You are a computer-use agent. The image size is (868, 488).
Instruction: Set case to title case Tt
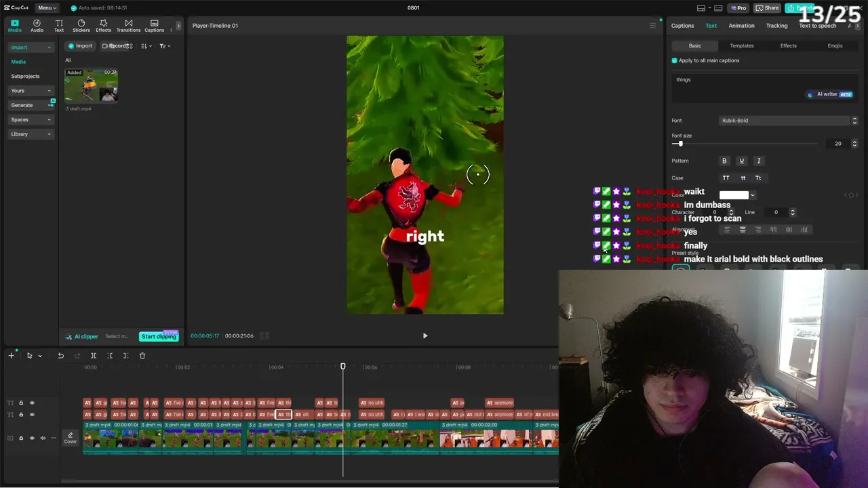pos(758,178)
